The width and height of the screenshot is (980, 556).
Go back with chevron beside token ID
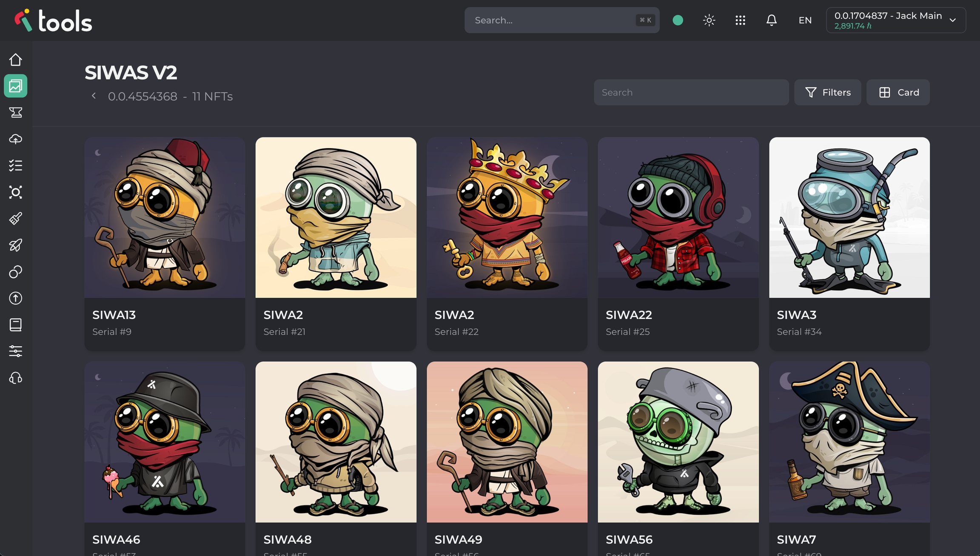(94, 96)
